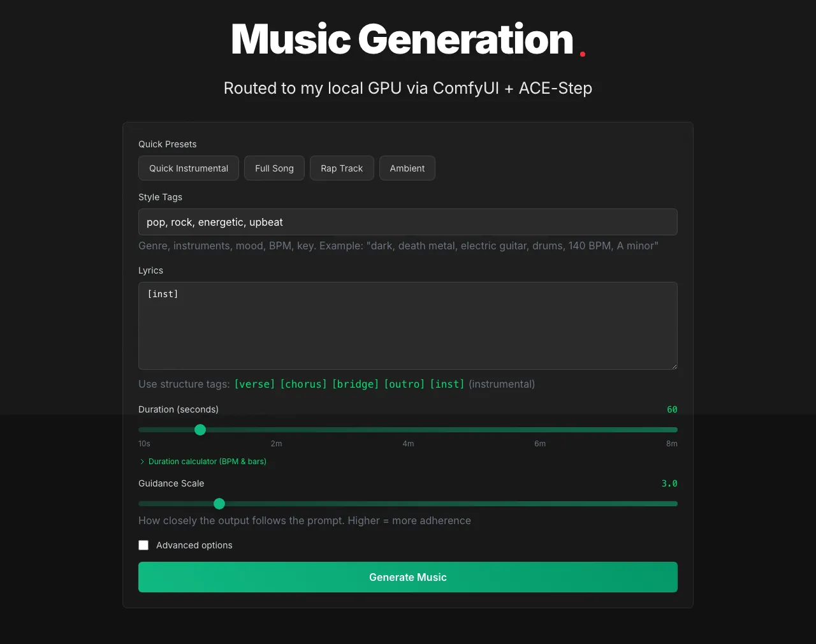Click the Duration (seconds) label
This screenshot has height=644, width=816.
[178, 409]
